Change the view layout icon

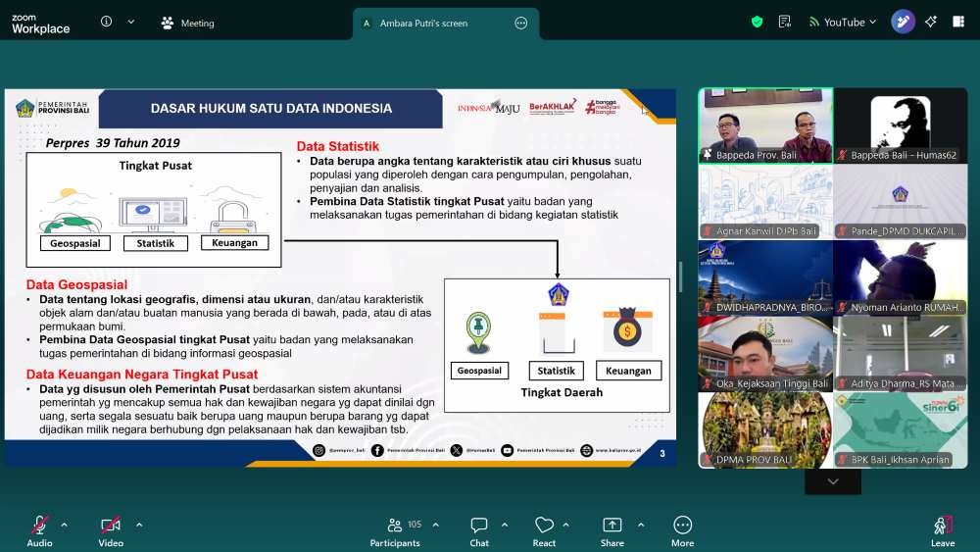point(958,22)
